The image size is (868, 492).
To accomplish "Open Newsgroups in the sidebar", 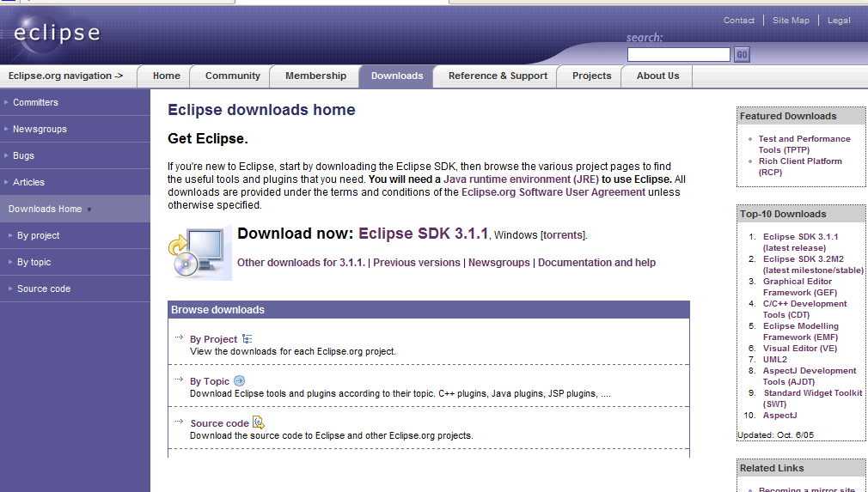I will pyautogui.click(x=75, y=129).
